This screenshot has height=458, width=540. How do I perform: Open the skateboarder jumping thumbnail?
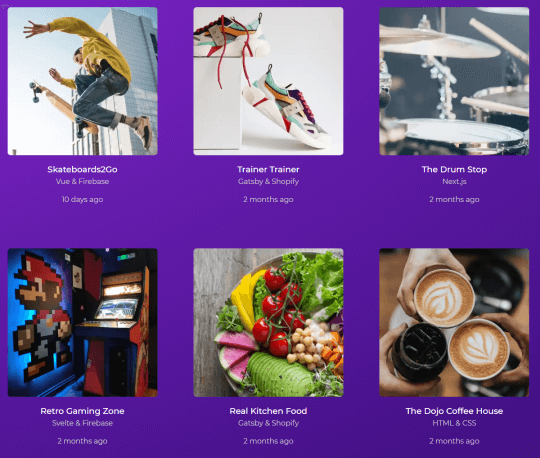(x=83, y=81)
